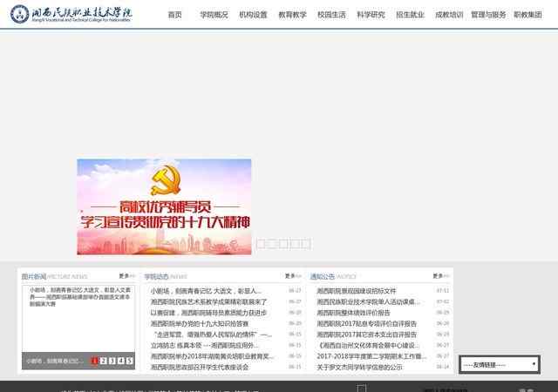
Task: Open notice 湘西职院整体绩效评价报告
Action: [x=353, y=313]
